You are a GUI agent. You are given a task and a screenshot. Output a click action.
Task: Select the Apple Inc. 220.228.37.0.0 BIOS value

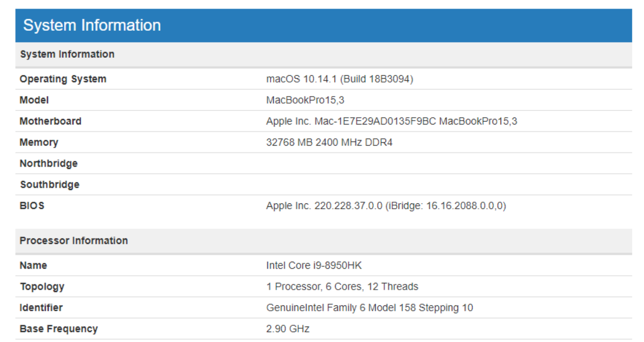coord(386,206)
